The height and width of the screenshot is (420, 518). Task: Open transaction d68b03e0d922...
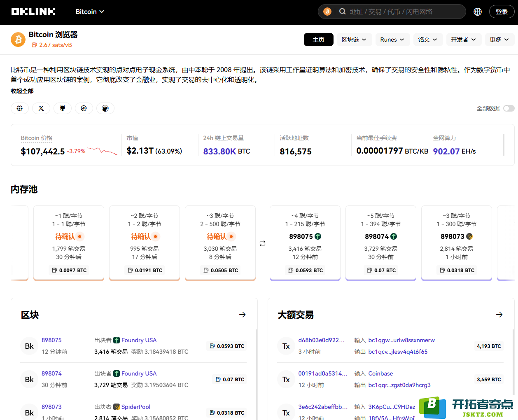pyautogui.click(x=321, y=340)
